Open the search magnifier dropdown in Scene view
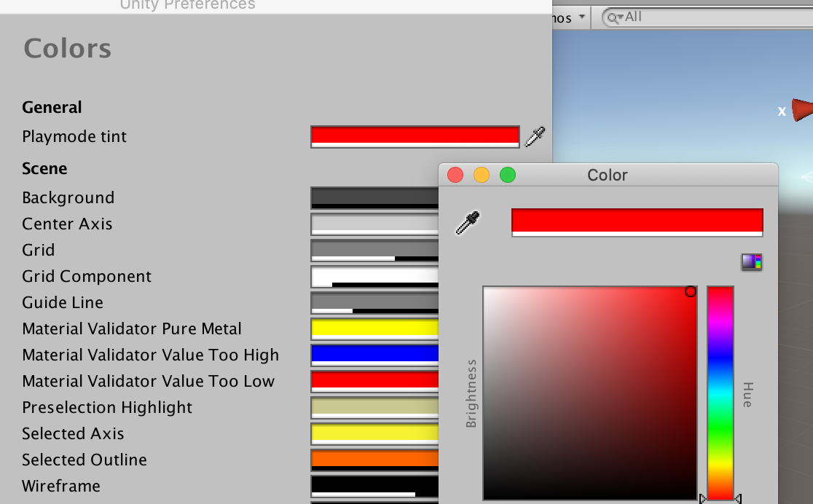This screenshot has height=504, width=813. 615,17
